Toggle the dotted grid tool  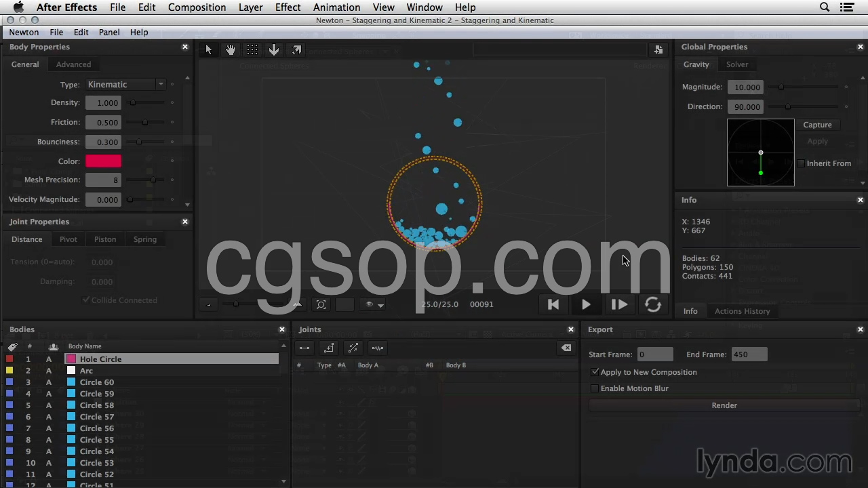[252, 49]
